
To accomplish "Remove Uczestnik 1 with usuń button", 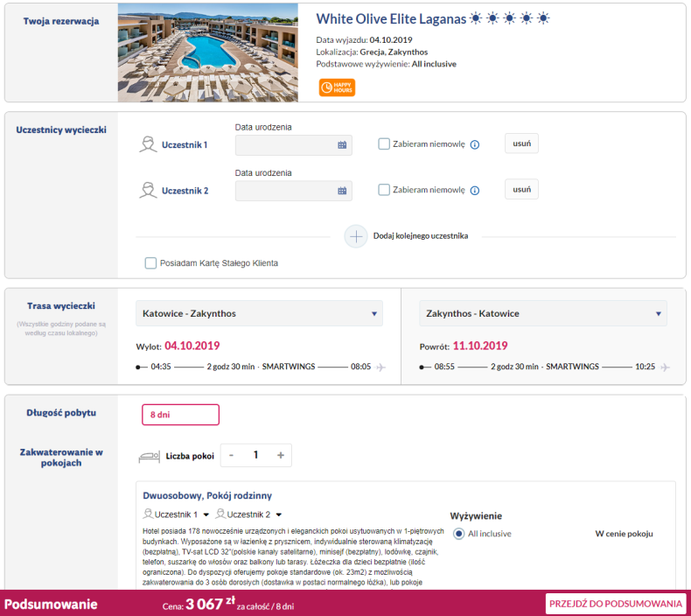I will (521, 143).
